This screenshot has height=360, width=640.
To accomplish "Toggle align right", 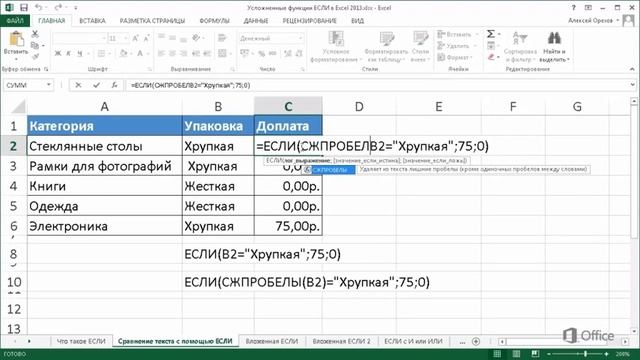I will pos(184,53).
